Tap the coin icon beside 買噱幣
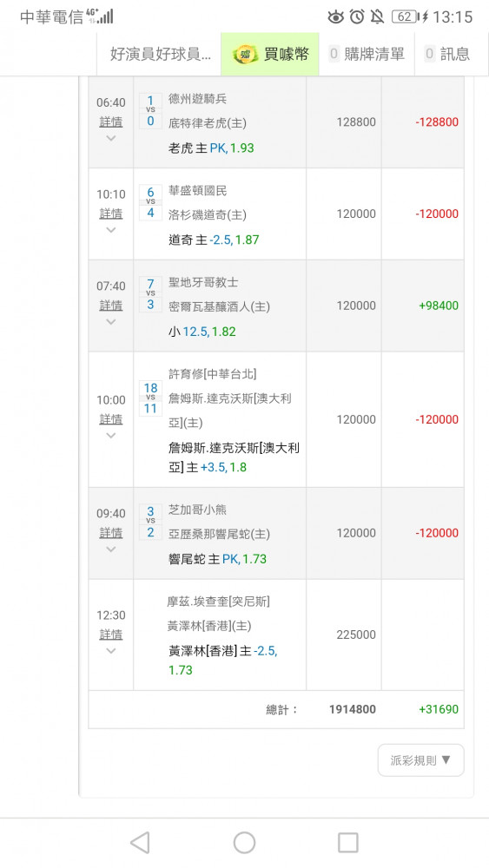Screen dimensions: 489x868 click(245, 54)
